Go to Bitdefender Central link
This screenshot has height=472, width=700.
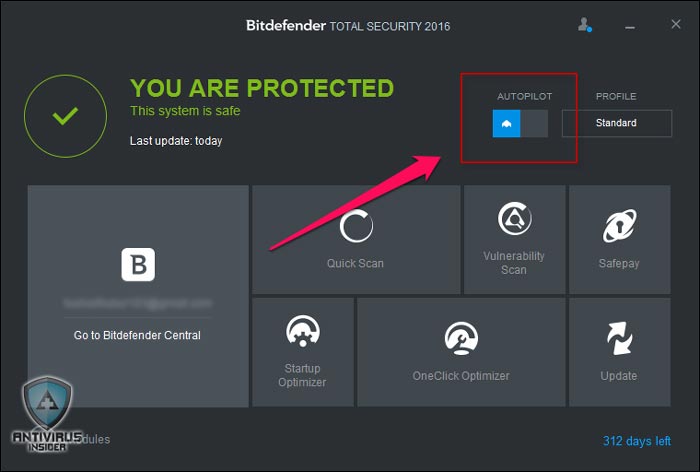(137, 335)
